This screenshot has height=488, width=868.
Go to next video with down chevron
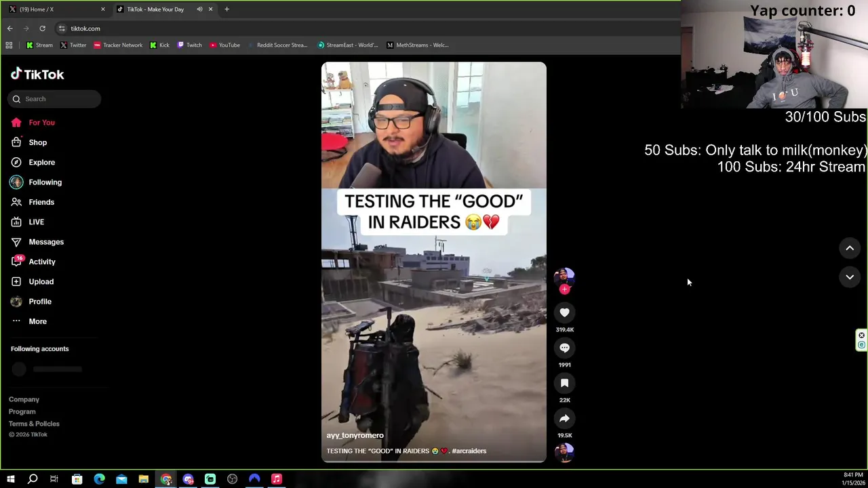[850, 277]
